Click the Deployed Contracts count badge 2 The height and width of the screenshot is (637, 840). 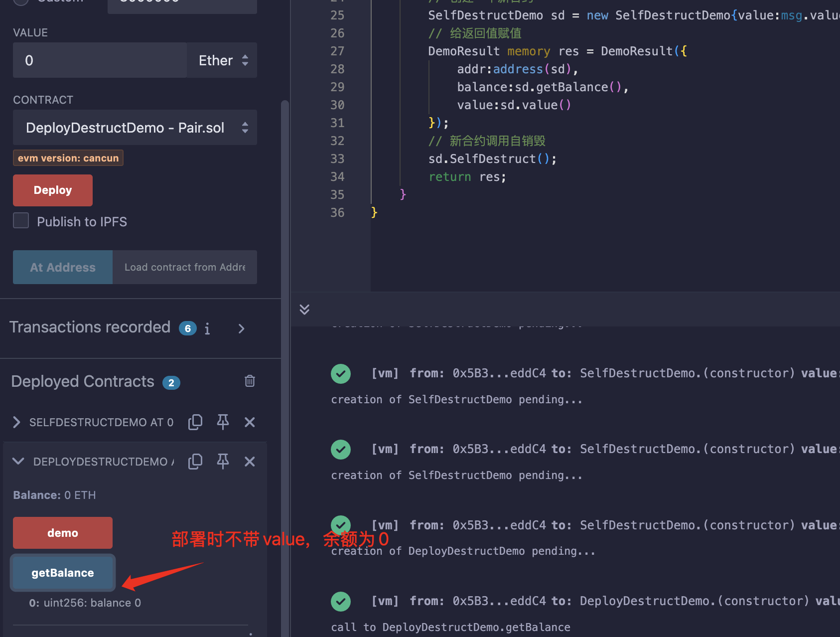pyautogui.click(x=171, y=383)
